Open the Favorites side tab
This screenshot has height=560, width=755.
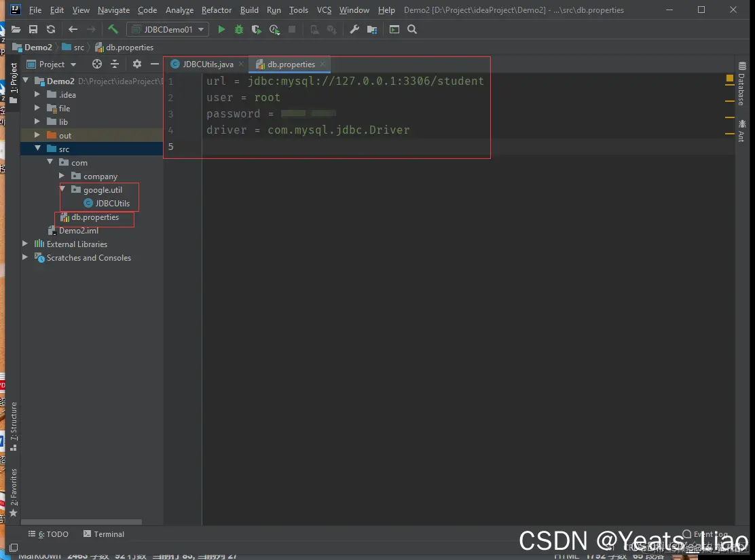14,492
